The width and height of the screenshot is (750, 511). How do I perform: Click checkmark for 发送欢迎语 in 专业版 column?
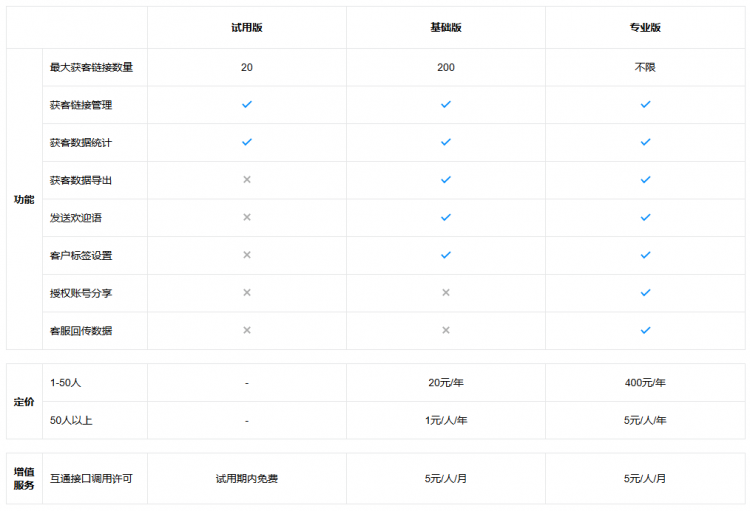coord(645,217)
